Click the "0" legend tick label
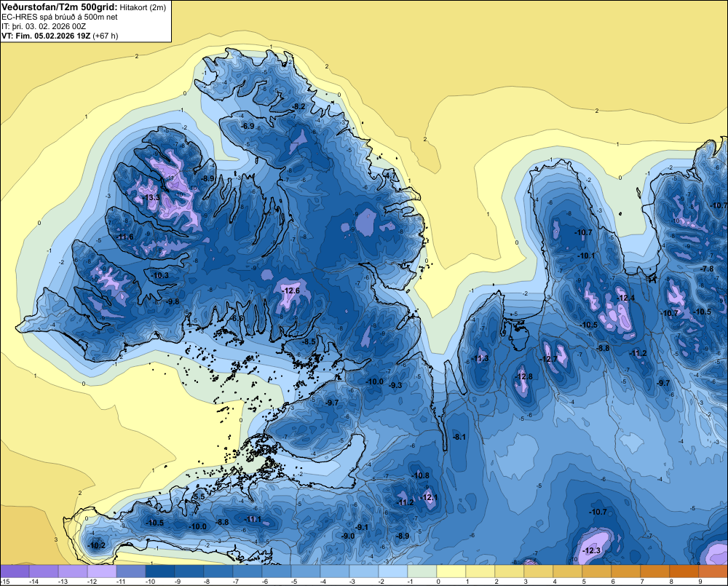 point(438,582)
